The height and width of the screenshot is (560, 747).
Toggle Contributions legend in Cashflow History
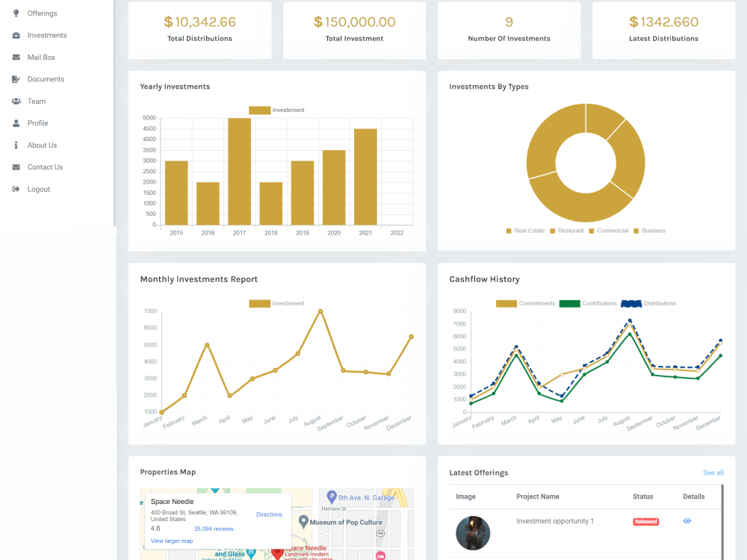[588, 303]
